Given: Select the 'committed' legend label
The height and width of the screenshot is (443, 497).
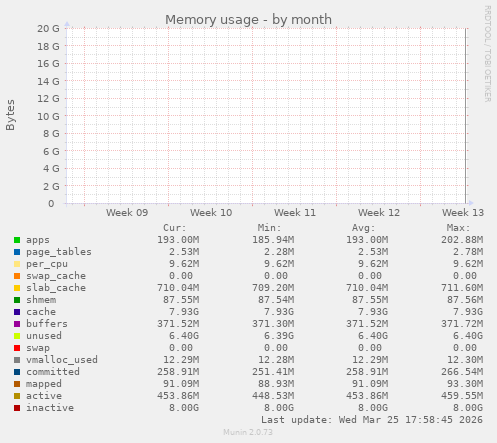Looking at the screenshot, I should point(53,372).
